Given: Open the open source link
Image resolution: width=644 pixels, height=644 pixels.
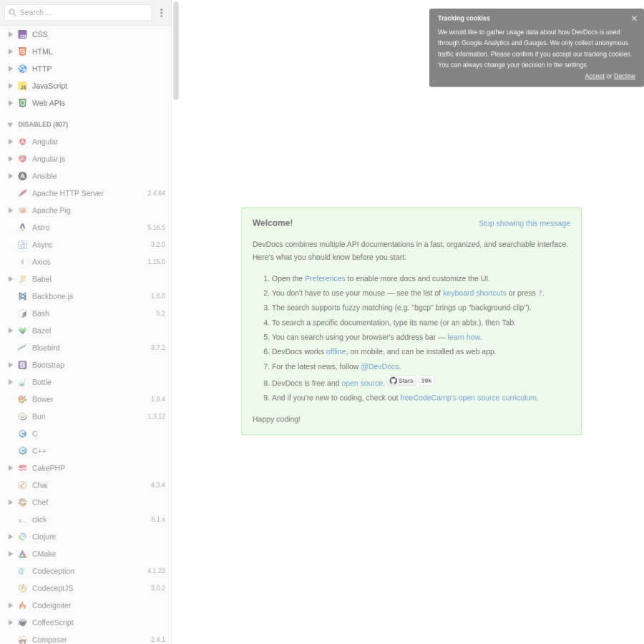Looking at the screenshot, I should [362, 384].
